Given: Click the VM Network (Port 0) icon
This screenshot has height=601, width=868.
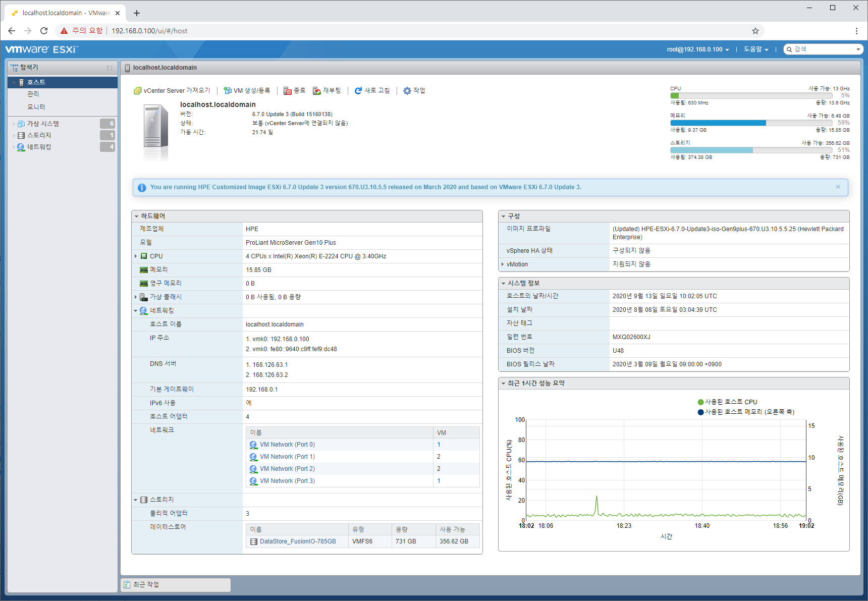Looking at the screenshot, I should point(253,445).
